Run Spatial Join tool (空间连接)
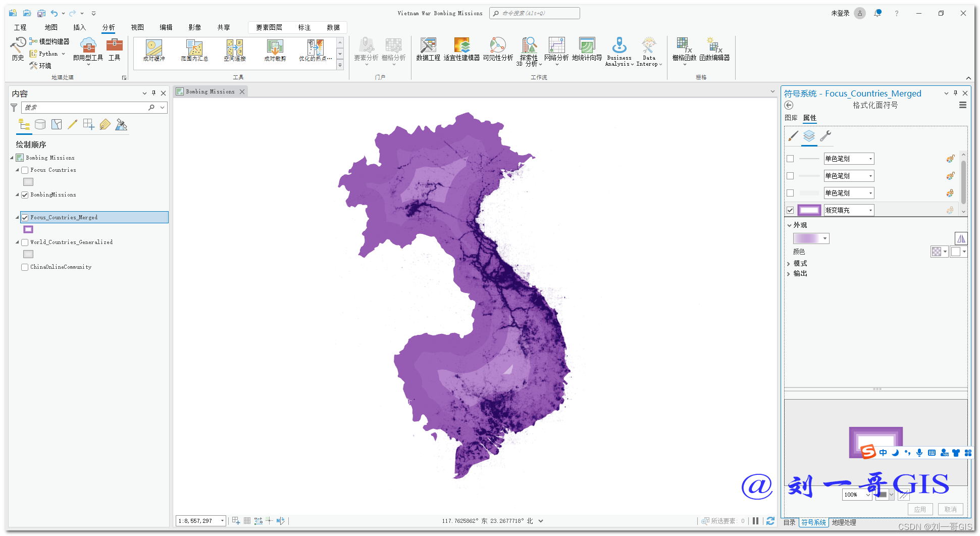Image resolution: width=980 pixels, height=536 pixels. point(235,51)
